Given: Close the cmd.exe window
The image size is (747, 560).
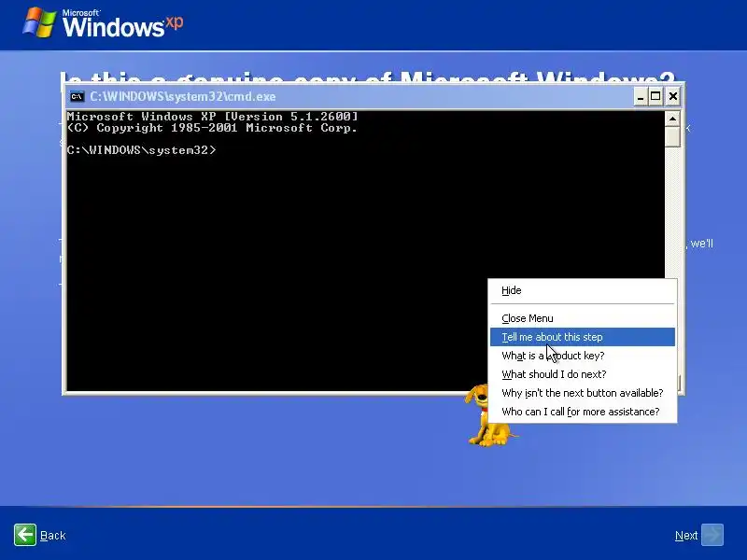Looking at the screenshot, I should [673, 97].
